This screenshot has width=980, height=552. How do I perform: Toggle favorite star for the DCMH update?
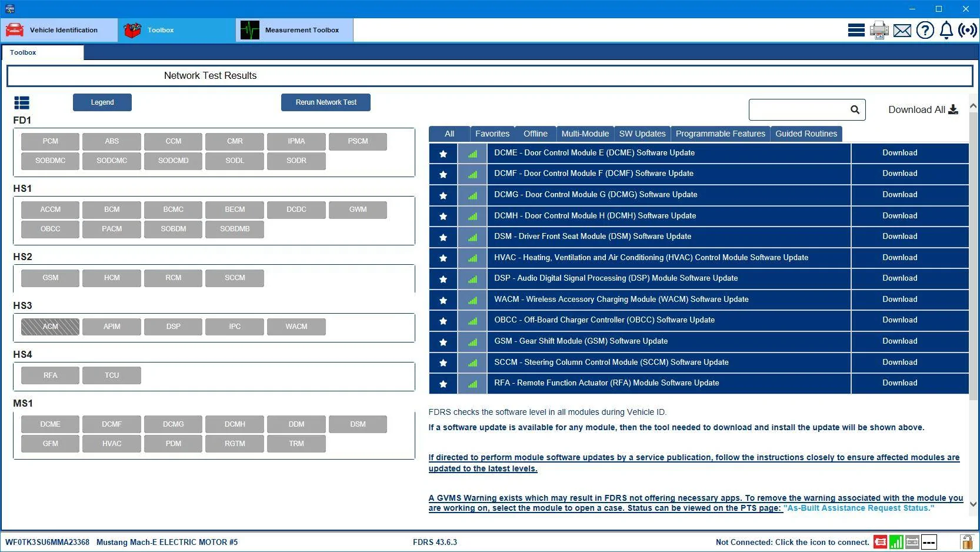[x=444, y=216]
